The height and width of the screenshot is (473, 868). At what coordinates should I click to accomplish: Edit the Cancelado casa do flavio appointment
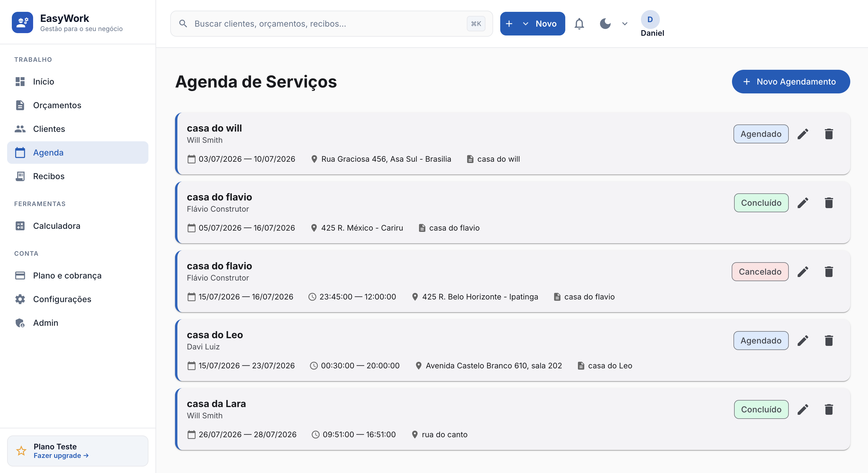click(803, 272)
